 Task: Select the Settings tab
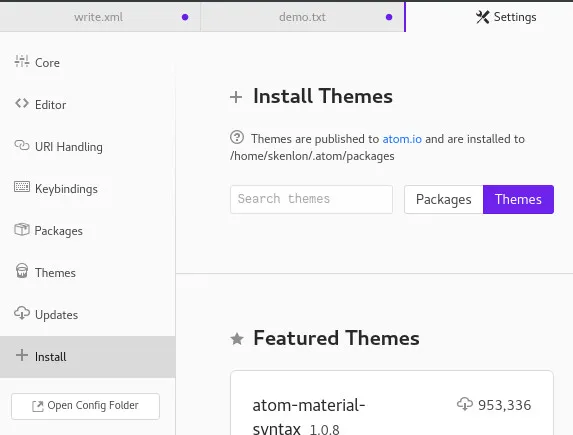point(489,17)
